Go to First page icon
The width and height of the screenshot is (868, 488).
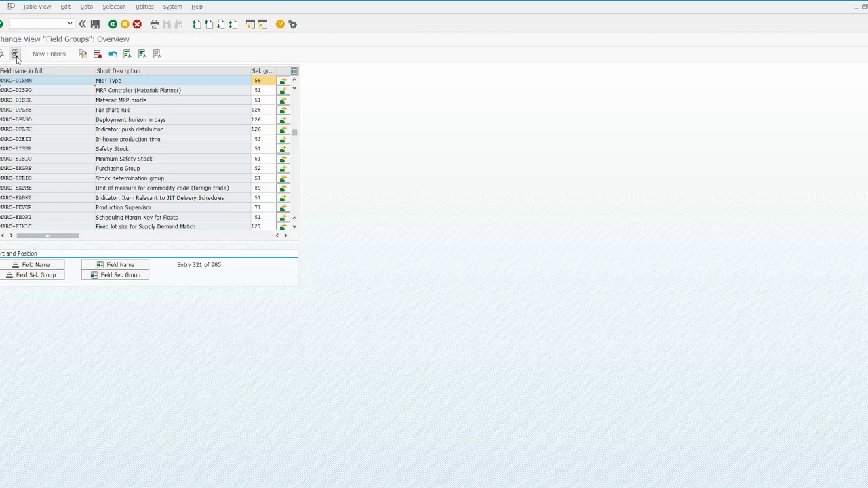click(197, 24)
